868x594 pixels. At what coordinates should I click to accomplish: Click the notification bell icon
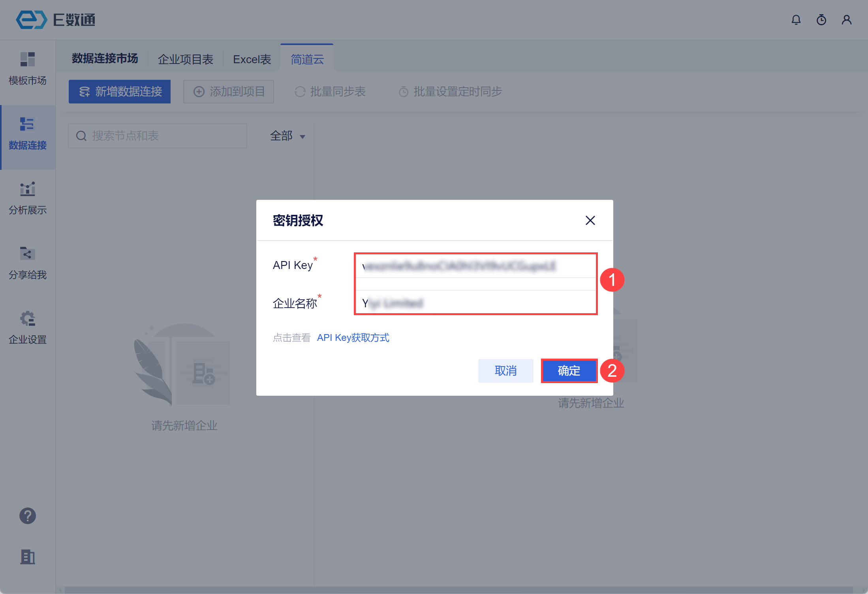(x=796, y=20)
